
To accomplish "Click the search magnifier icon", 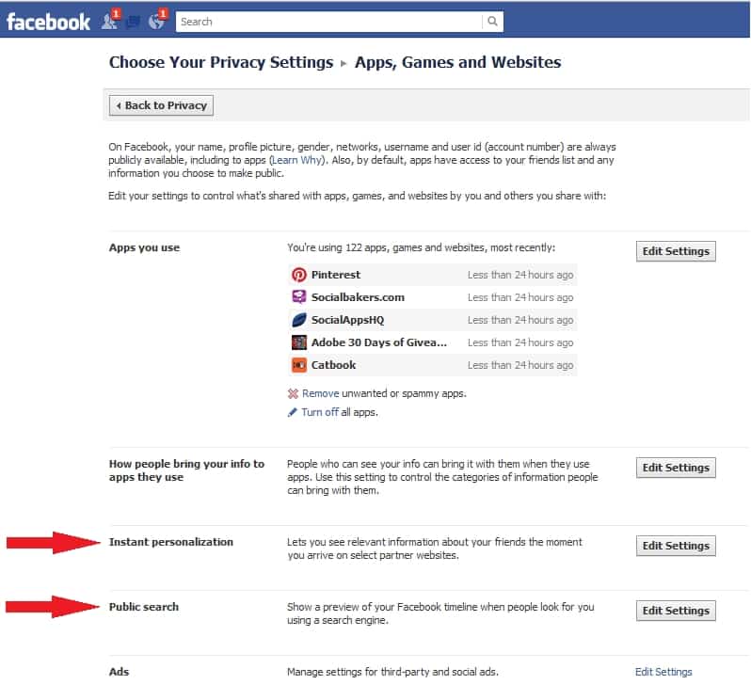I will point(492,22).
